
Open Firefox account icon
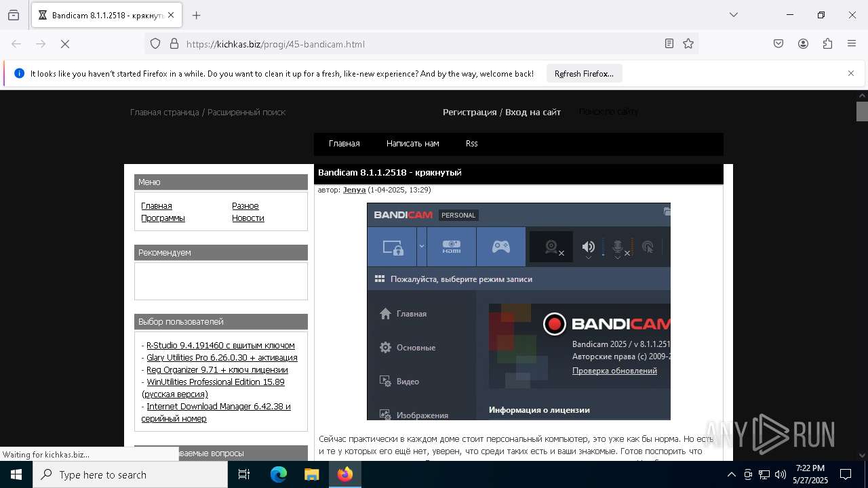pyautogui.click(x=803, y=44)
